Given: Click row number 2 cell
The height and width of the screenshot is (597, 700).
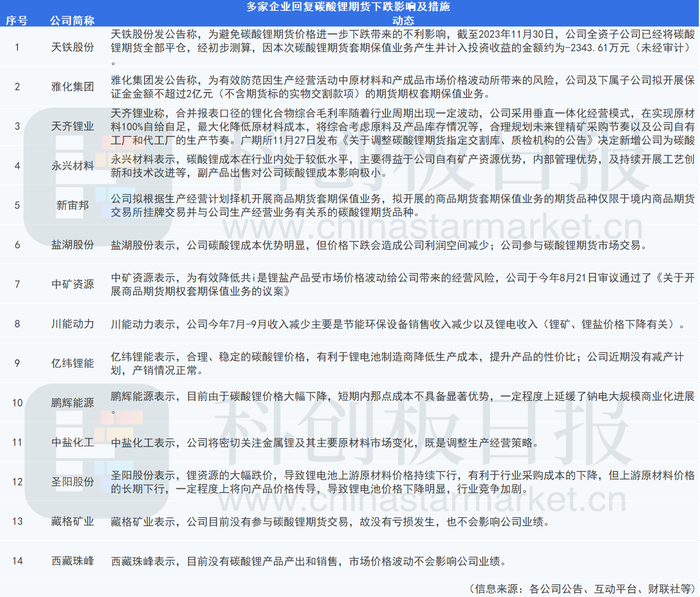Looking at the screenshot, I should coord(17,86).
